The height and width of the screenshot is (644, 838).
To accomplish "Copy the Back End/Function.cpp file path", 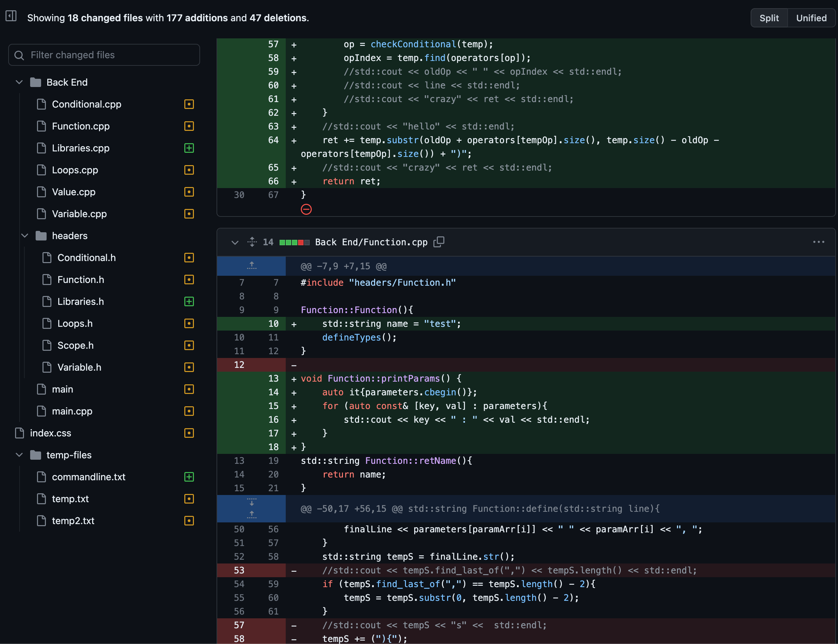I will (439, 242).
